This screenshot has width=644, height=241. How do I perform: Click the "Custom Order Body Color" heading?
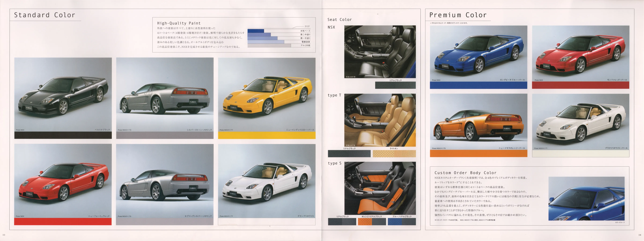465,173
